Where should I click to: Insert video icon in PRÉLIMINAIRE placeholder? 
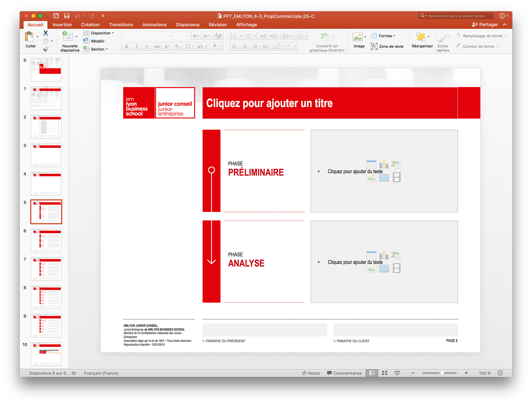(x=397, y=177)
